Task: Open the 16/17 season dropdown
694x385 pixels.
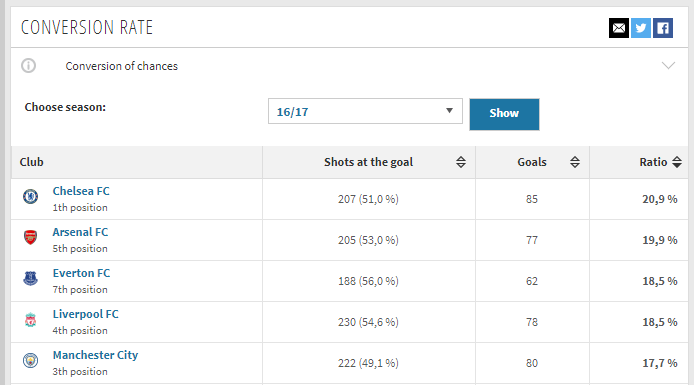Action: pyautogui.click(x=365, y=111)
